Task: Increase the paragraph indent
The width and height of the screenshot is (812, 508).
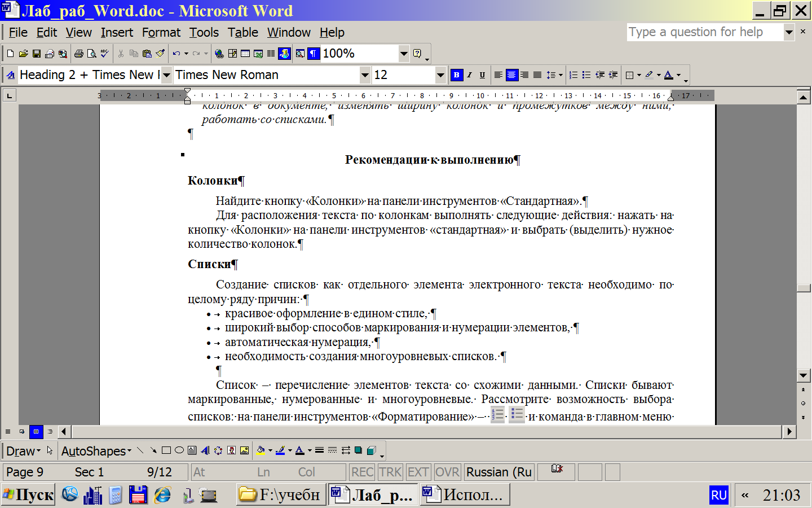Action: point(613,75)
